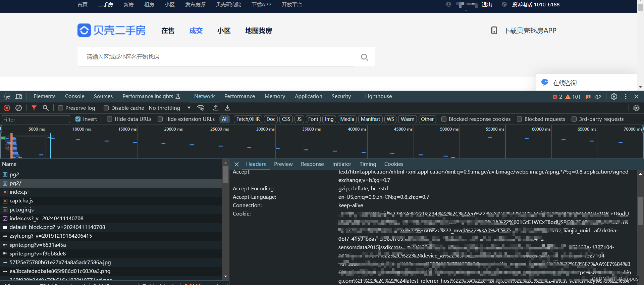The width and height of the screenshot is (644, 285).
Task: Open the Timing tab of request
Action: (x=368, y=164)
